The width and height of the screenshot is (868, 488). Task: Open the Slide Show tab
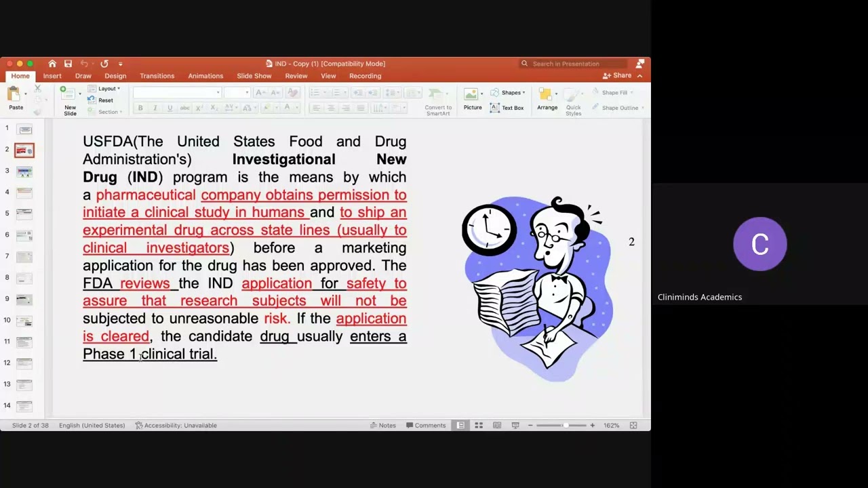pos(254,76)
